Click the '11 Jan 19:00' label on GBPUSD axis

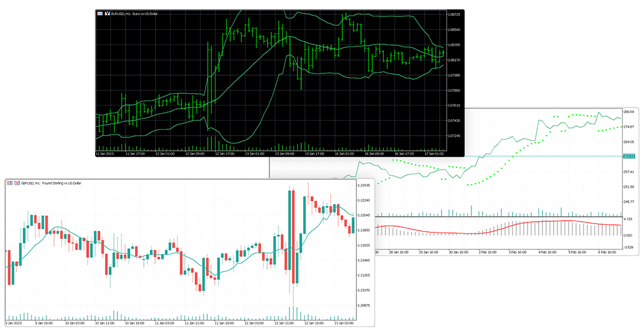pyautogui.click(x=224, y=323)
